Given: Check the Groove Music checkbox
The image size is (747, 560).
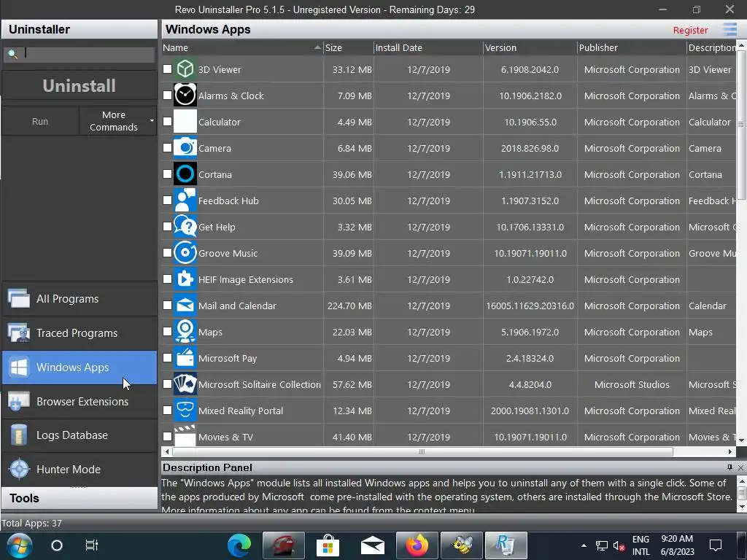Looking at the screenshot, I should [167, 252].
